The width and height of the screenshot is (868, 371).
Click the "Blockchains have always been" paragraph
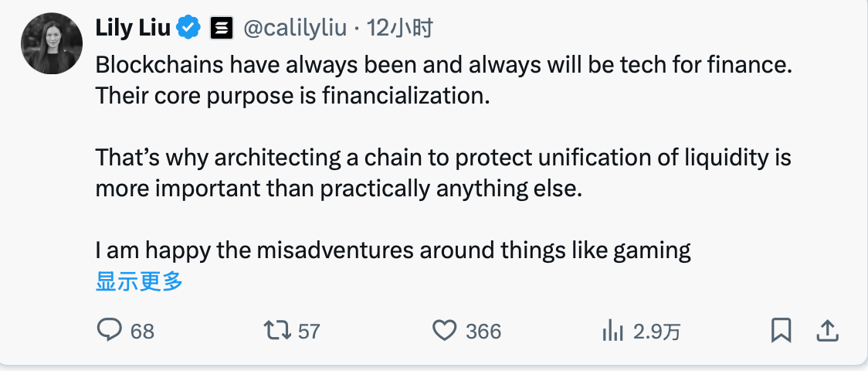pos(444,81)
